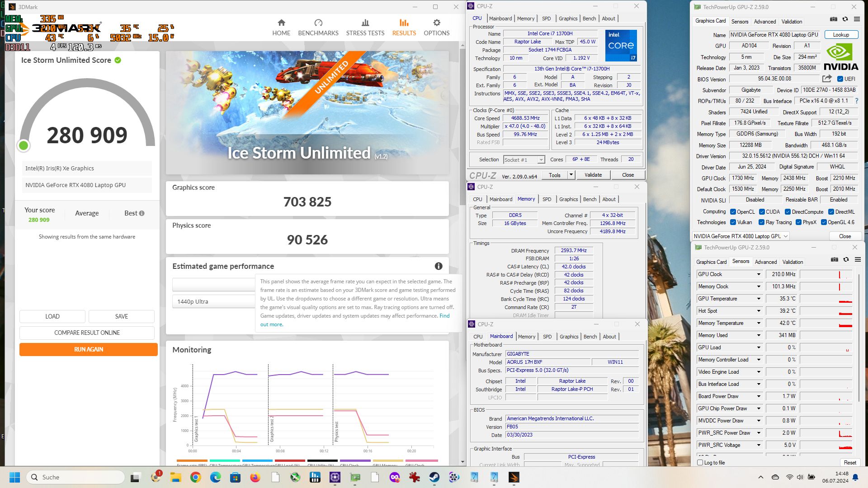
Task: Open the Stress Tests section in 3DMark
Action: [x=365, y=28]
